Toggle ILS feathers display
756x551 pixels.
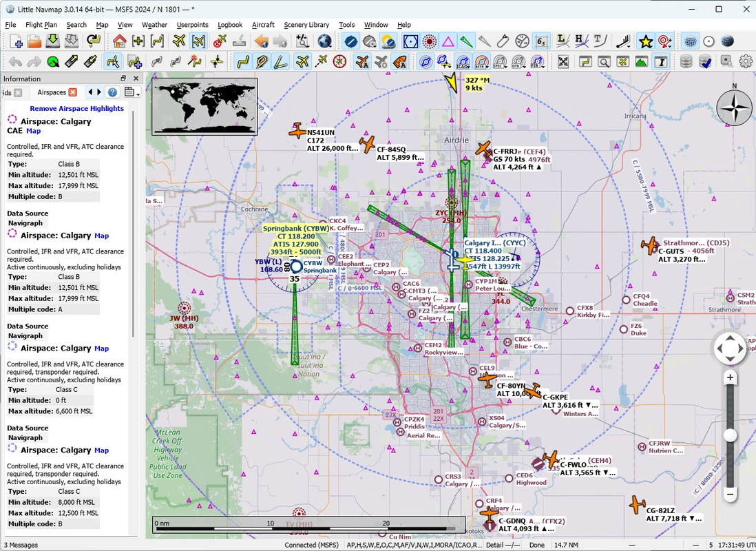click(466, 41)
